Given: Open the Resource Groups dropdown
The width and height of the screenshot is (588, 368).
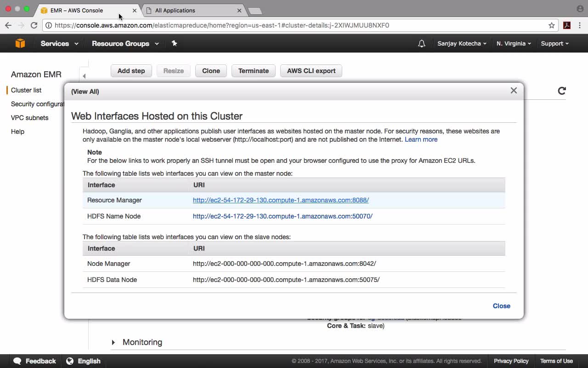Looking at the screenshot, I should click(125, 44).
